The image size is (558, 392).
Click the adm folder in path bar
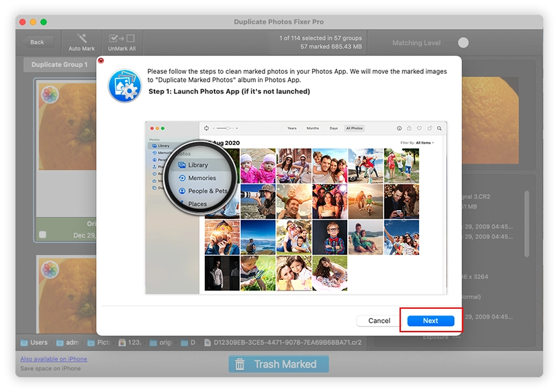pos(68,342)
